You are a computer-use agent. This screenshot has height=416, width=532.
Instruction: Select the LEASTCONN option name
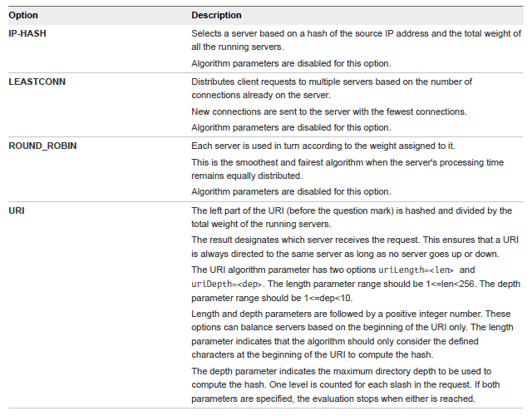coord(37,82)
